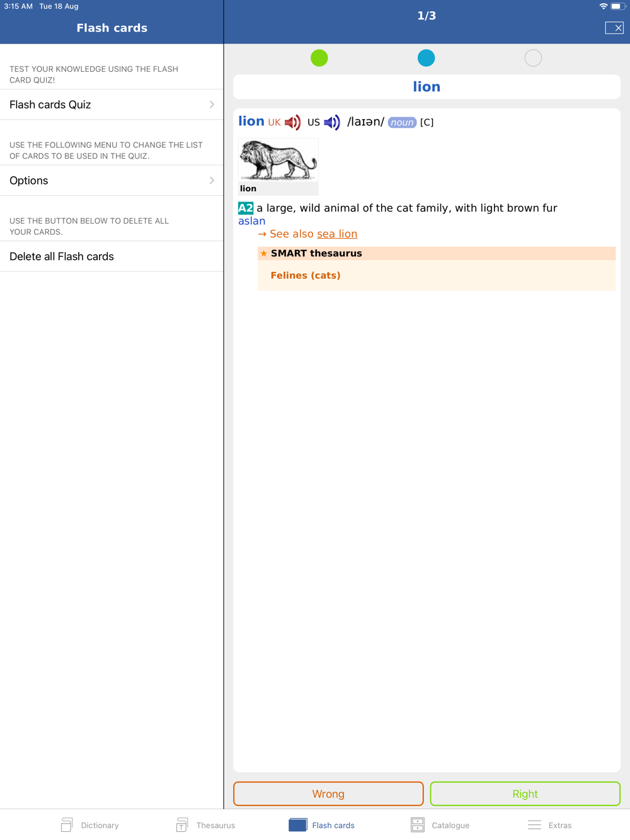Play the UK pronunciation audio

[292, 122]
